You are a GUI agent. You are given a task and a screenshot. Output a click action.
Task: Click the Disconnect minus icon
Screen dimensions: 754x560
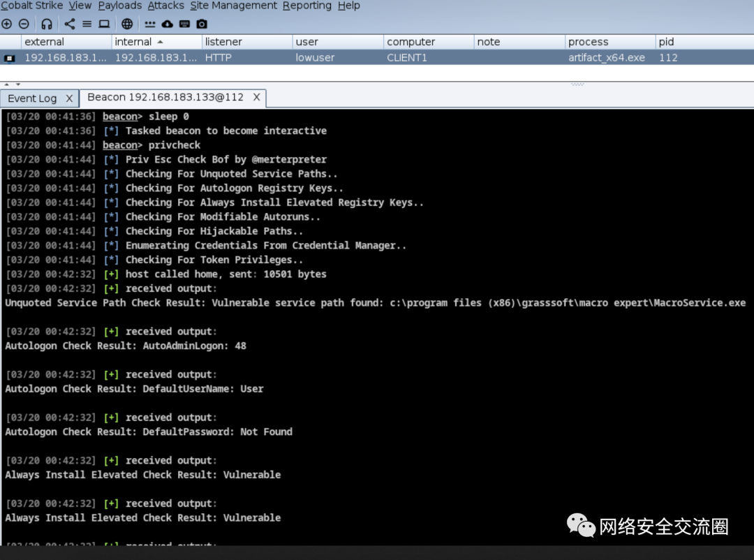click(24, 24)
